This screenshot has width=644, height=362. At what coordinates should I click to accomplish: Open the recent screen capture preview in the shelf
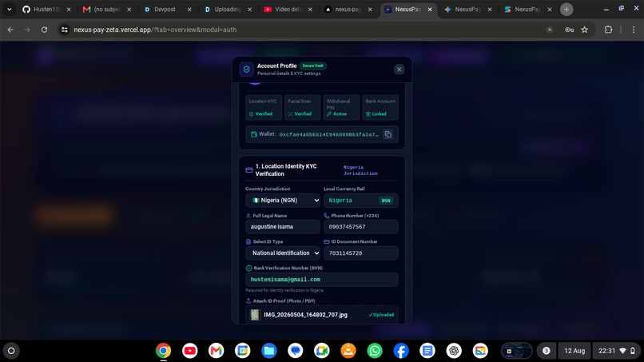(517, 351)
